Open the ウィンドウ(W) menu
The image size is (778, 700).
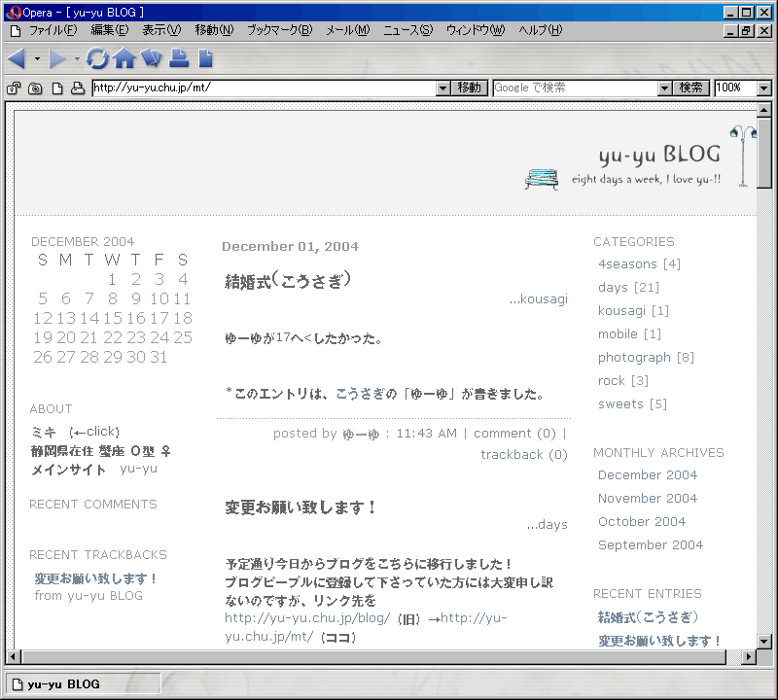point(476,31)
